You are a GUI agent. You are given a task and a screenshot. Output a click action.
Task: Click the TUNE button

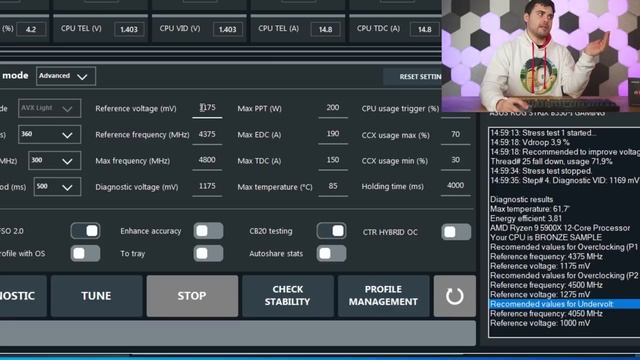[x=96, y=296]
